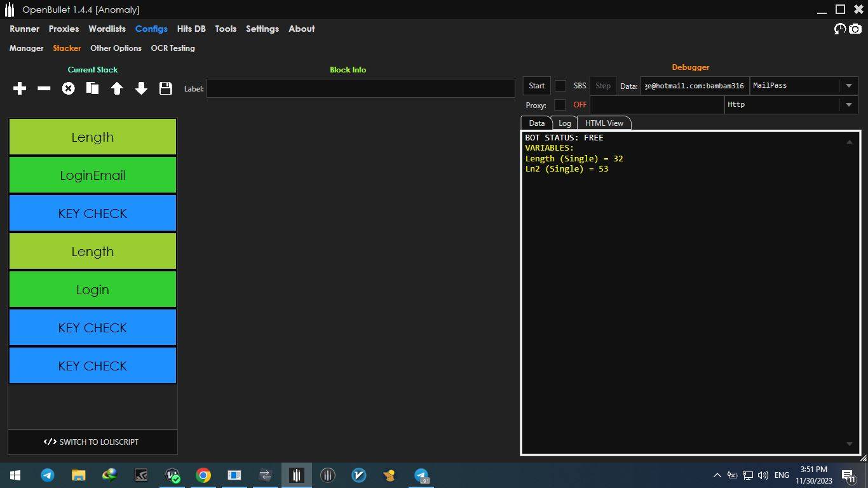Viewport: 868px width, 488px height.
Task: Save the config using the floppy disk icon
Action: [166, 89]
